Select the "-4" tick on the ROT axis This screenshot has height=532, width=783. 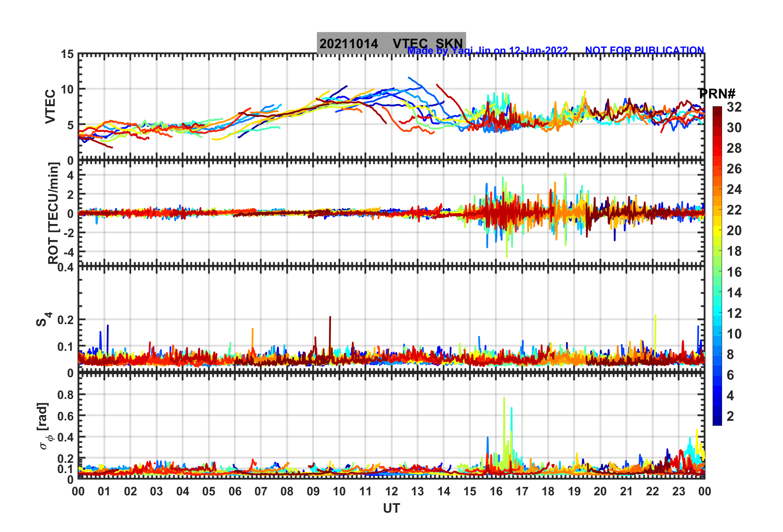point(68,252)
